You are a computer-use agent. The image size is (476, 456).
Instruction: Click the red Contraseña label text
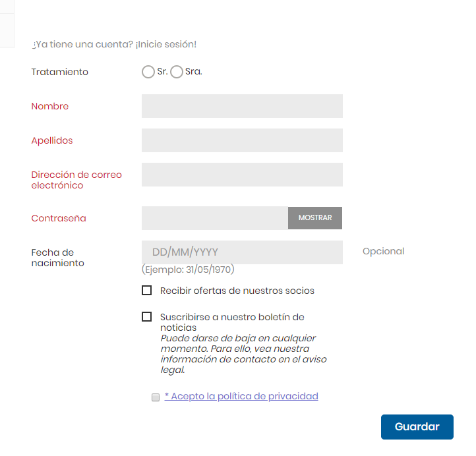point(59,218)
